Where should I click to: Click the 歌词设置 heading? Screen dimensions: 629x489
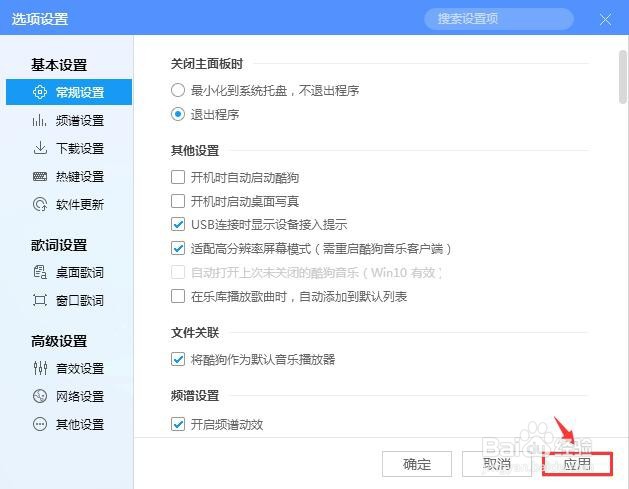pos(59,245)
